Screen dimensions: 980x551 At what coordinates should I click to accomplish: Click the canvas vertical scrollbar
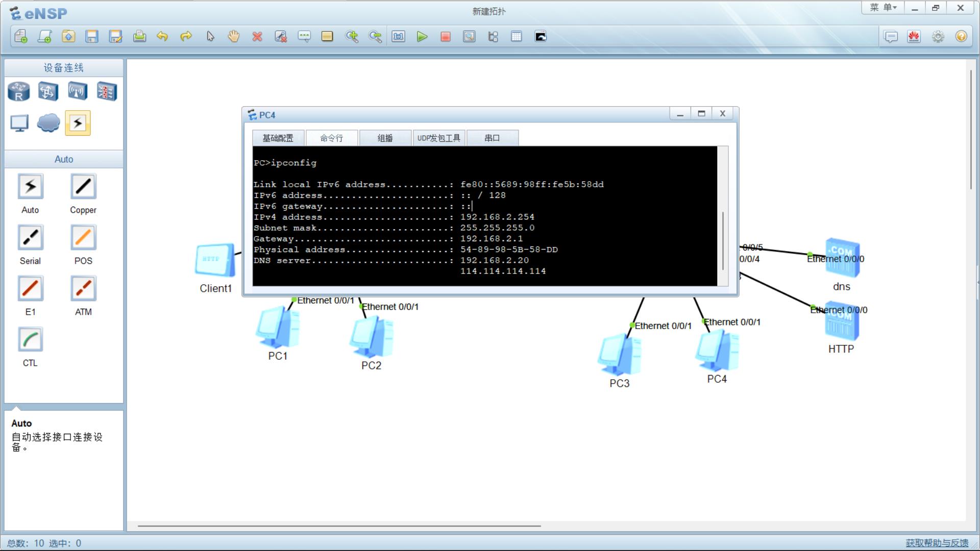click(x=971, y=130)
